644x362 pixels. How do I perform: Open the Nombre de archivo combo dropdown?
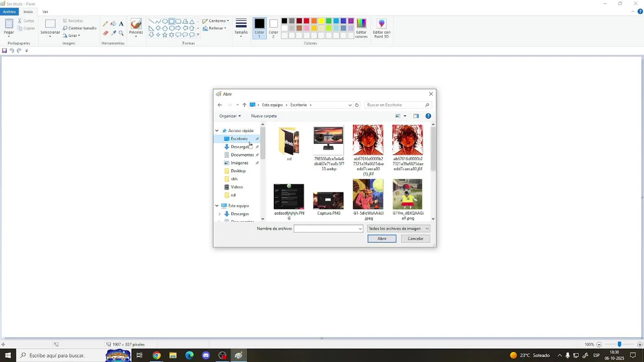coord(360,229)
